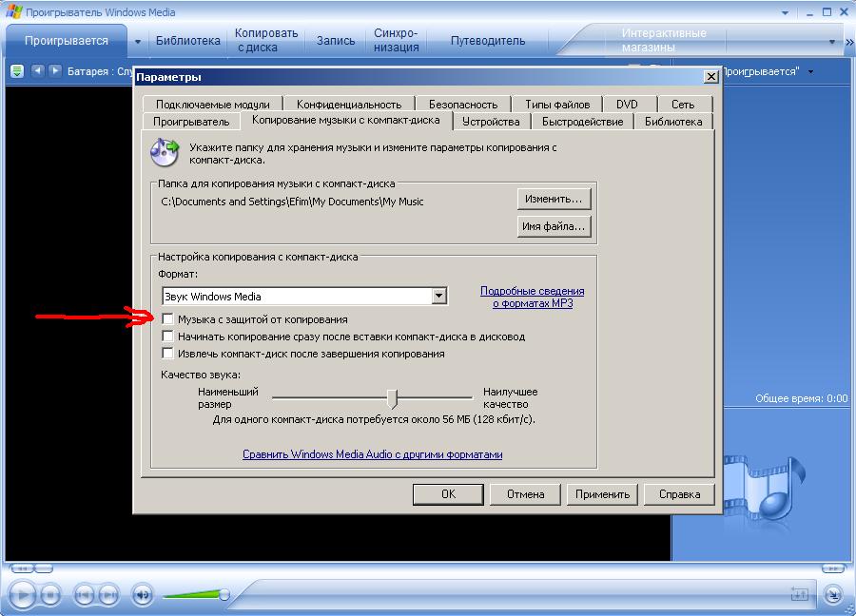856x616 pixels.
Task: Expand the Проигрывается tab dropdown arrow
Action: [x=138, y=42]
